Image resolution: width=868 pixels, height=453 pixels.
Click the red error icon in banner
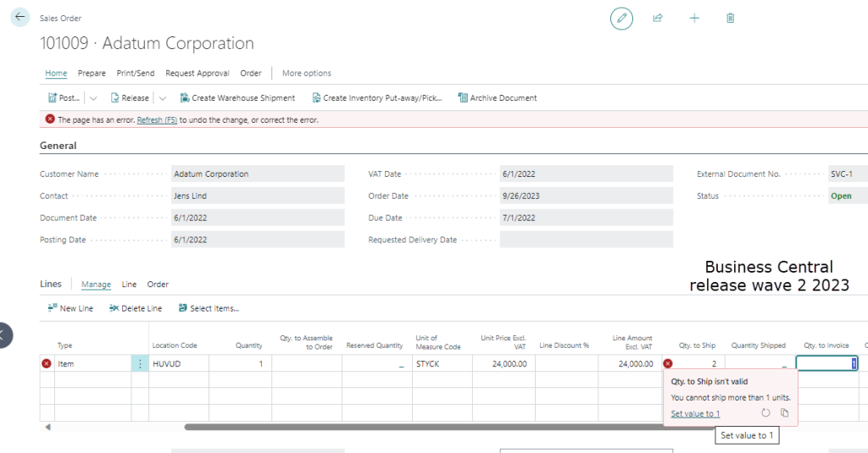[50, 119]
